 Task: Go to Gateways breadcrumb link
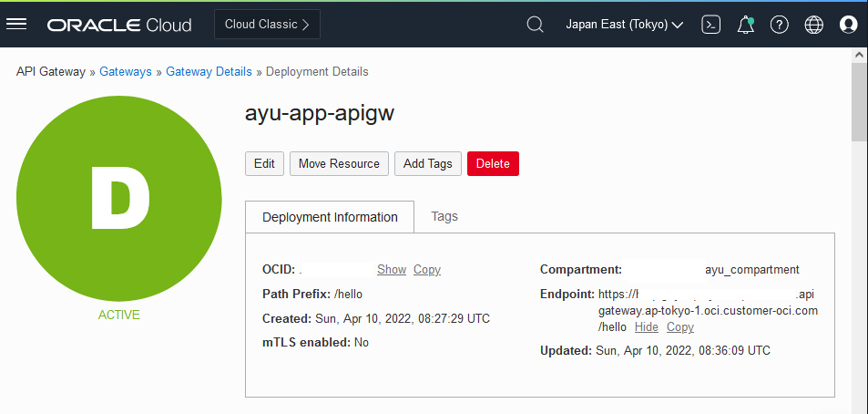tap(126, 71)
